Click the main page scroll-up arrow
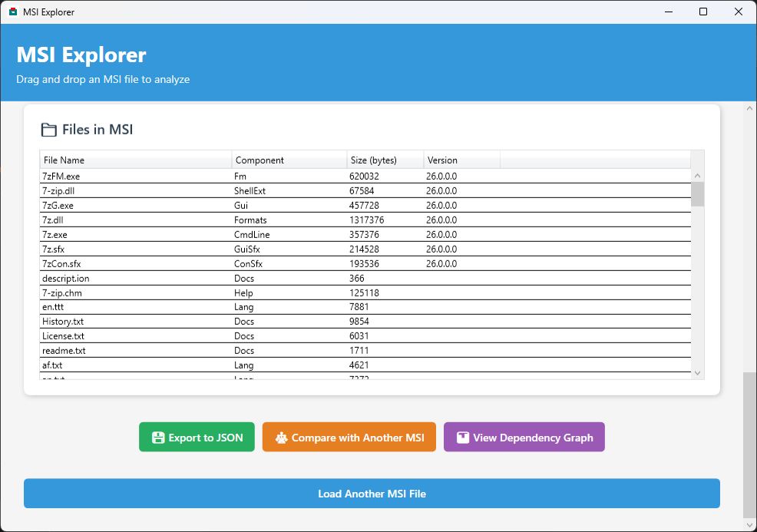The height and width of the screenshot is (532, 757). (x=749, y=108)
